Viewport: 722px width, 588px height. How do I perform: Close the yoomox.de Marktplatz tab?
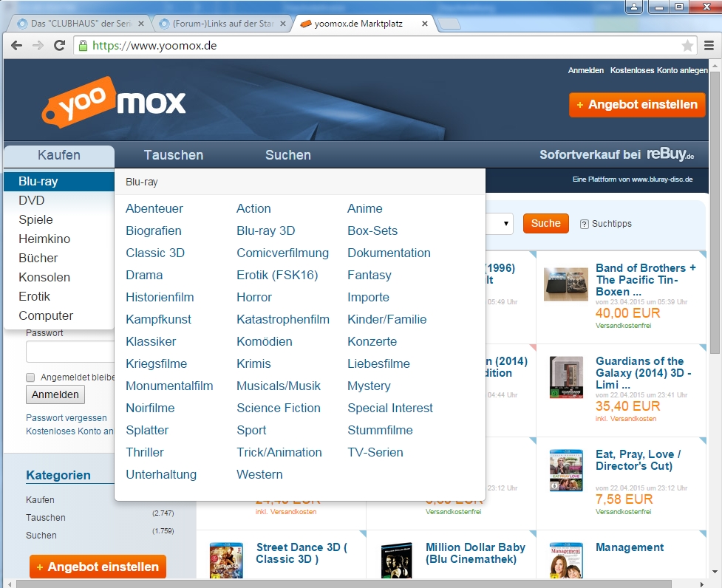[424, 24]
